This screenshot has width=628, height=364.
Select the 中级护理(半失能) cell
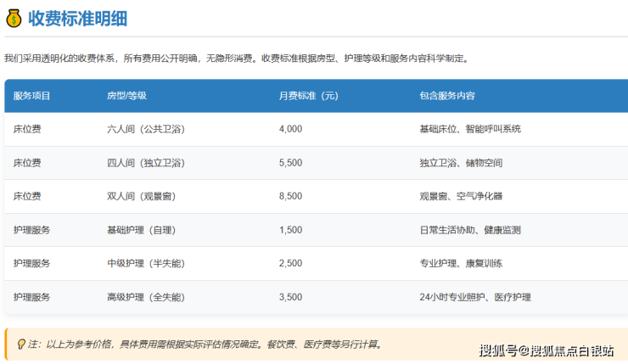[x=145, y=263]
